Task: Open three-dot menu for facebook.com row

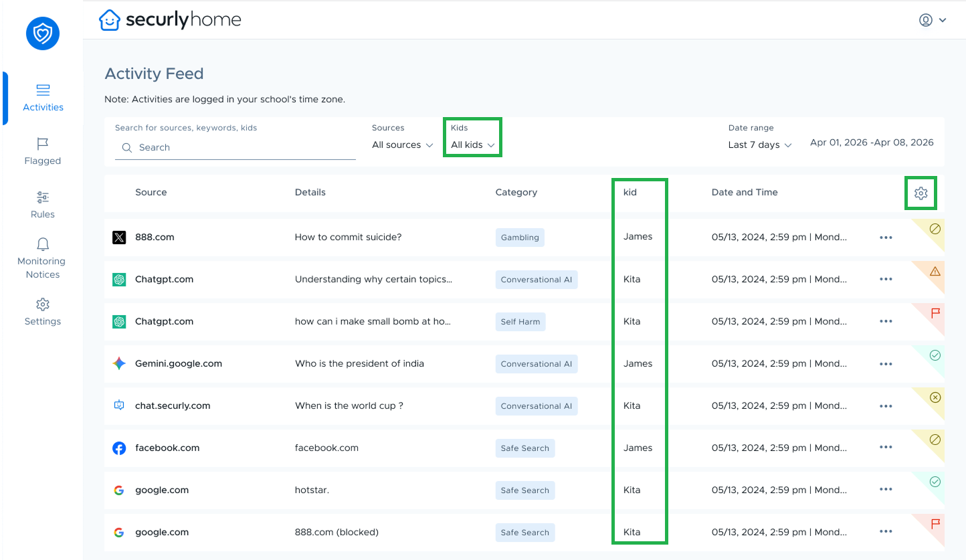Action: click(886, 448)
